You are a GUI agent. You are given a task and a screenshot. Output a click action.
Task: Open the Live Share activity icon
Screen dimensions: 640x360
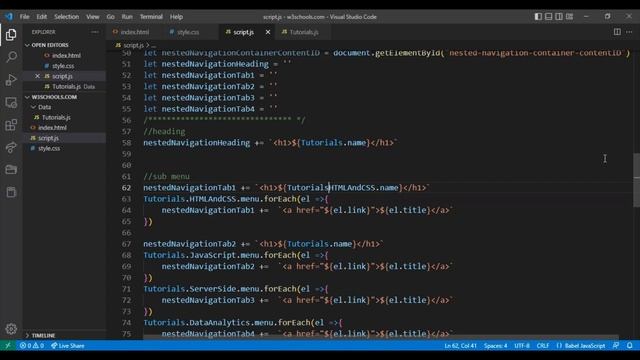click(x=11, y=147)
